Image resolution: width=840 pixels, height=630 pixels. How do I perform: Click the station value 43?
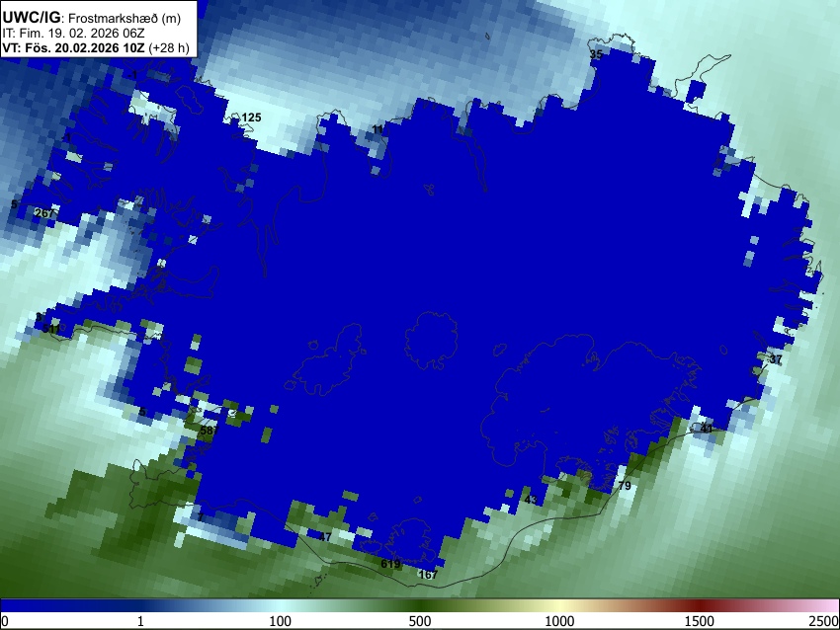point(531,500)
